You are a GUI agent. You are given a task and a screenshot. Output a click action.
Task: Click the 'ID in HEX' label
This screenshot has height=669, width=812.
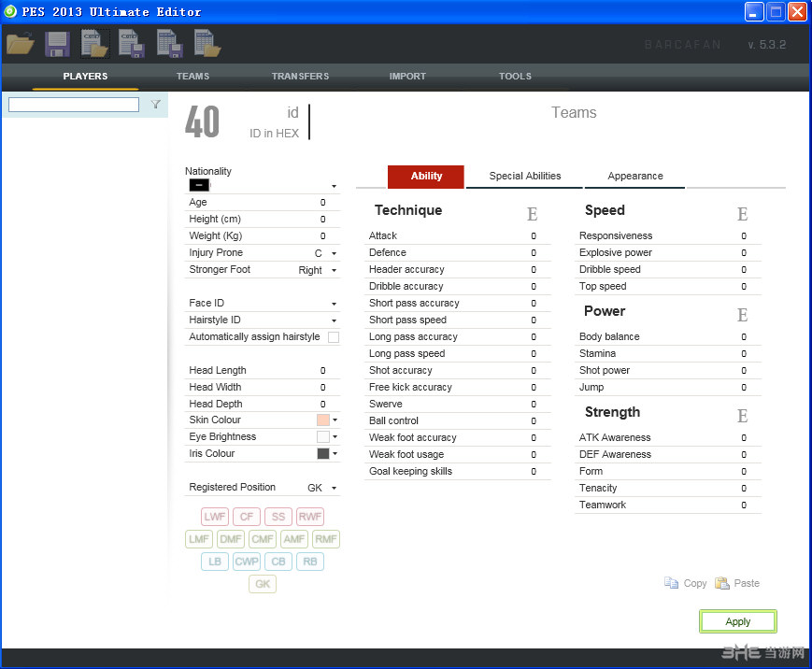point(274,134)
